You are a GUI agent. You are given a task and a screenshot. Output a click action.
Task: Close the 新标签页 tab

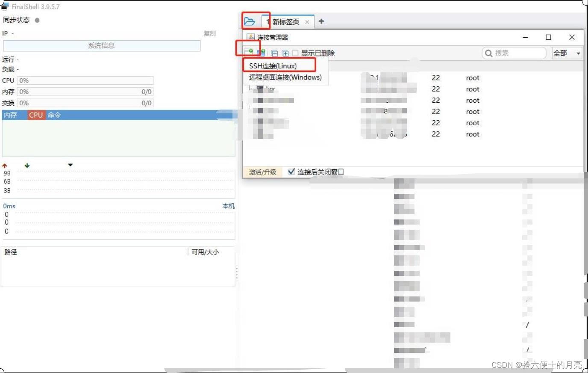click(x=307, y=22)
